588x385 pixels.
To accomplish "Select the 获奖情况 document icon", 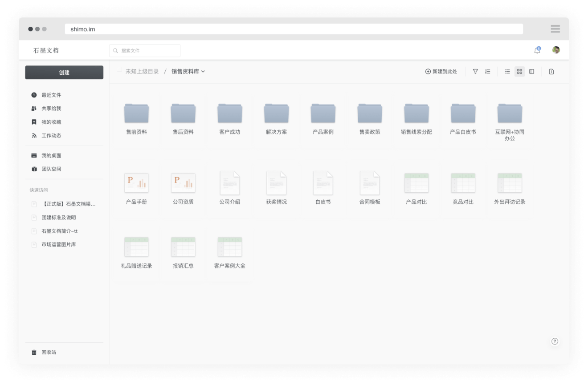I will coord(277,183).
